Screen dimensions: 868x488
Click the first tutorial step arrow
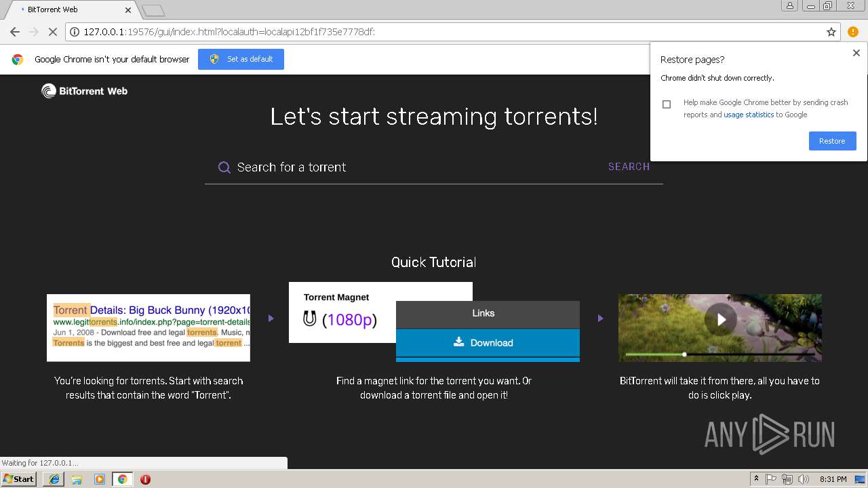(x=271, y=318)
